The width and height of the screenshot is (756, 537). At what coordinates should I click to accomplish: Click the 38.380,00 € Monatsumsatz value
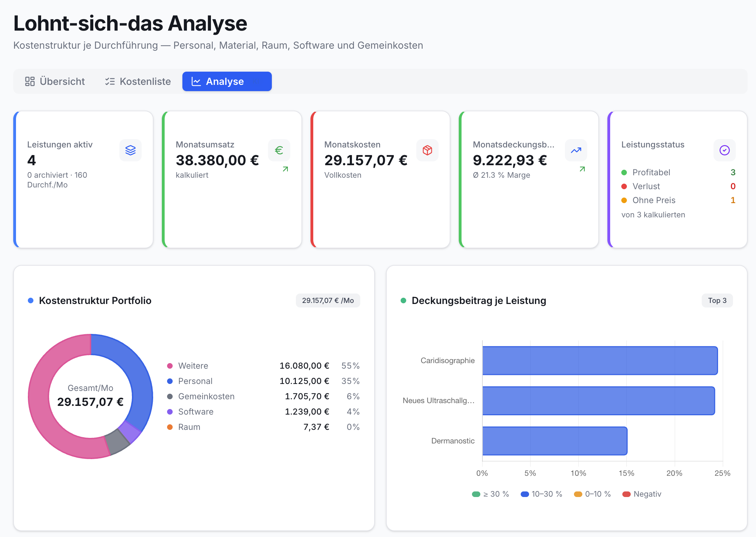(218, 160)
